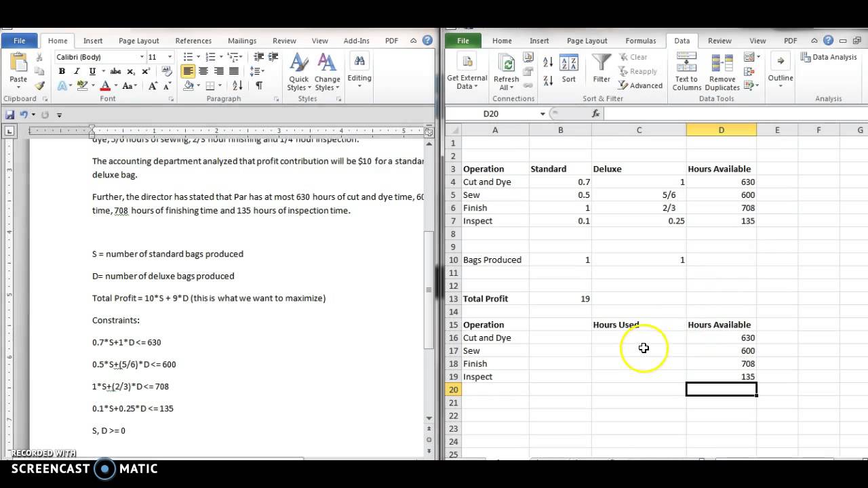Click the Save icon in Word quick access
This screenshot has width=868, height=488.
[x=10, y=115]
